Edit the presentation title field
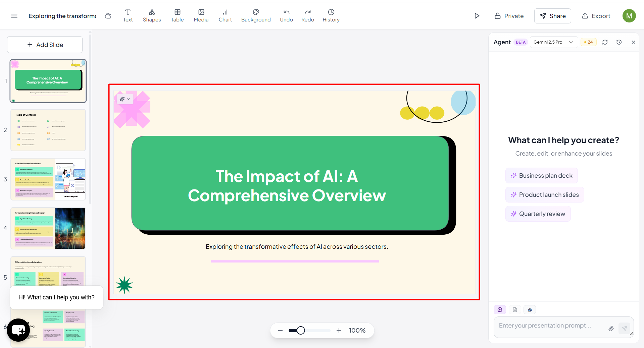Image resolution: width=644 pixels, height=348 pixels. click(62, 16)
